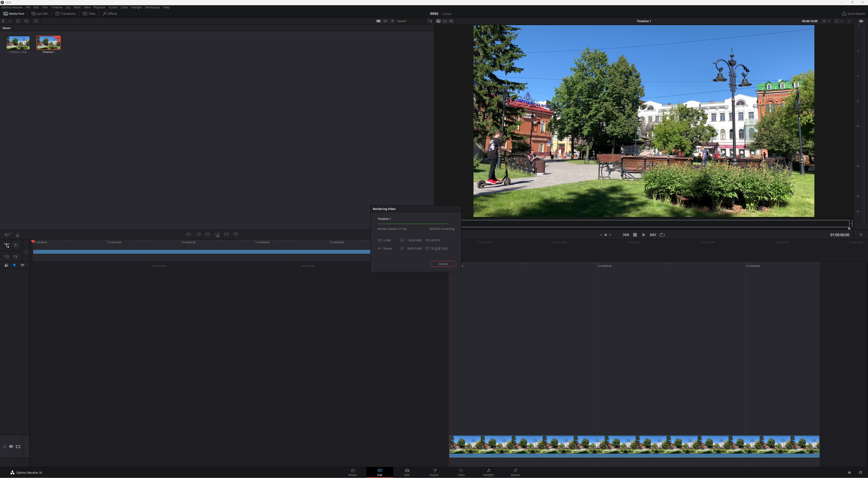Open the viewer options hamburger menu
The width and height of the screenshot is (868, 478).
pyautogui.click(x=861, y=235)
